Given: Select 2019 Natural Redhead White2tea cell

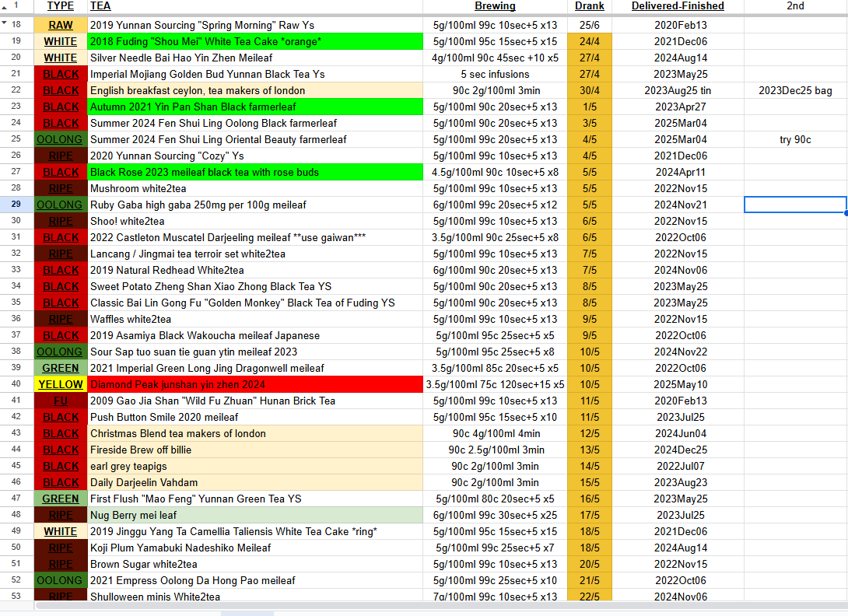Looking at the screenshot, I should tap(255, 270).
